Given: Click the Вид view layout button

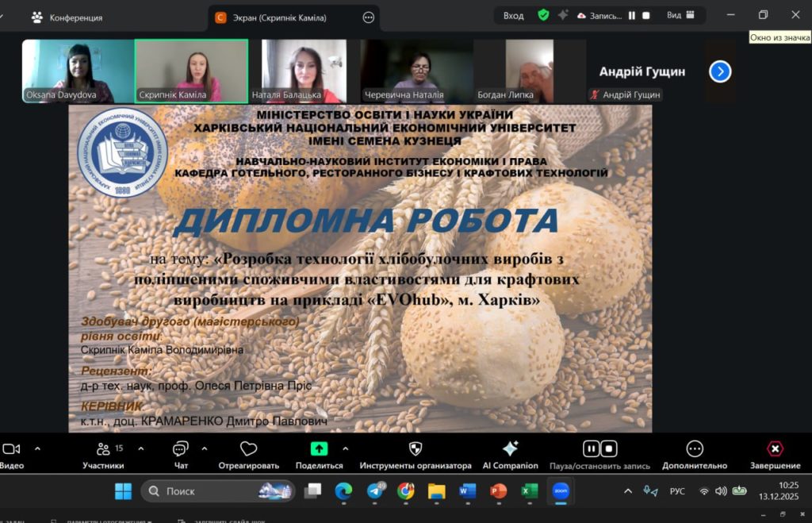Looking at the screenshot, I should click(x=680, y=15).
